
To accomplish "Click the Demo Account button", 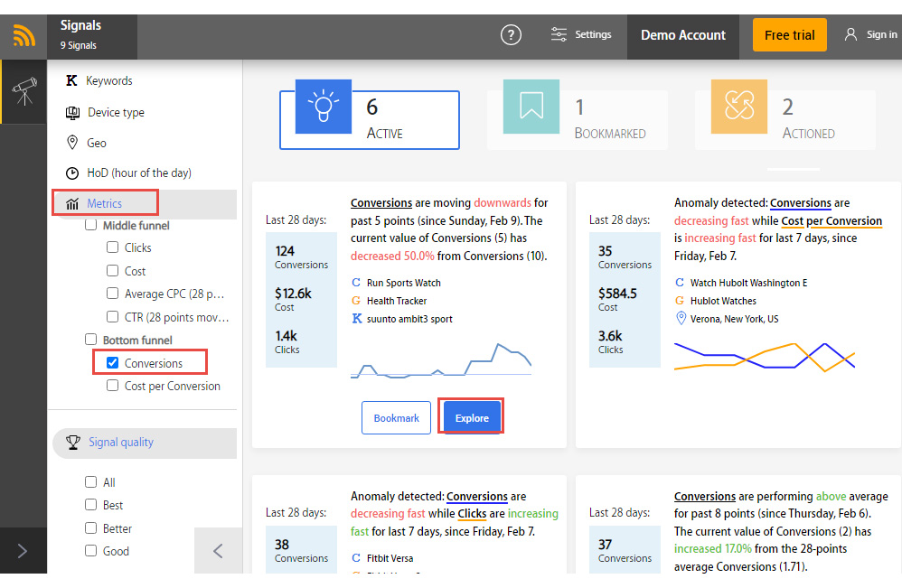I will tap(683, 35).
